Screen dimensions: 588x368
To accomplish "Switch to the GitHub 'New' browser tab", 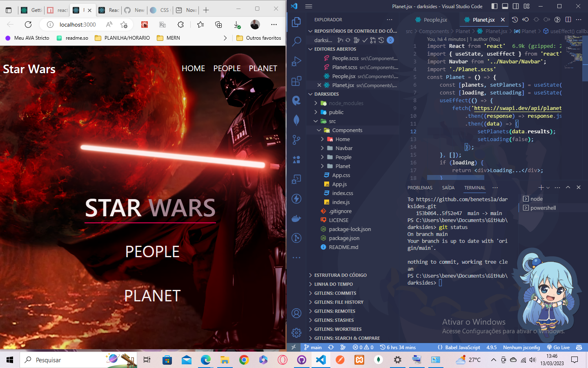I will click(134, 10).
